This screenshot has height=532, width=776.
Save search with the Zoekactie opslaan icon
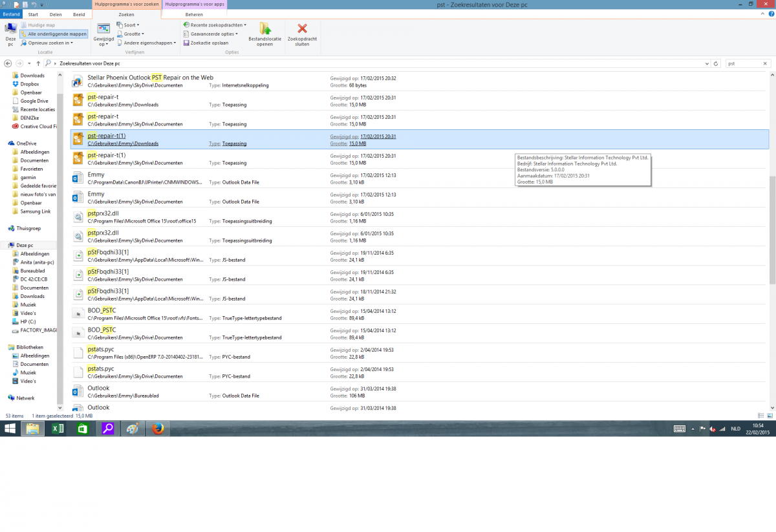186,43
